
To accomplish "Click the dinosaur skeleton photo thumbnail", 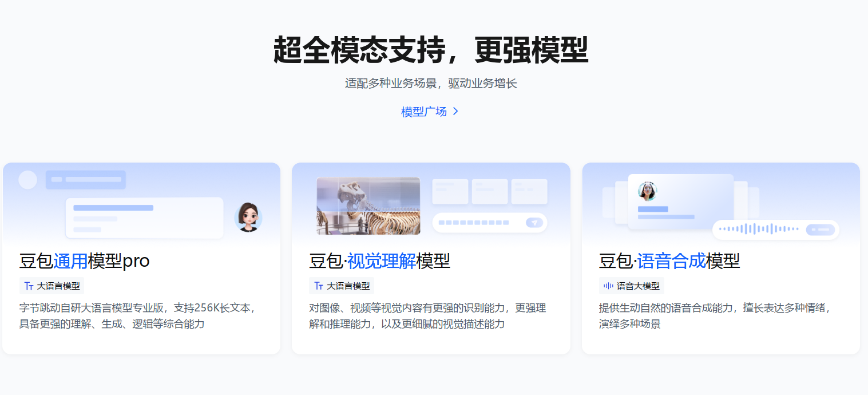I will pos(368,206).
